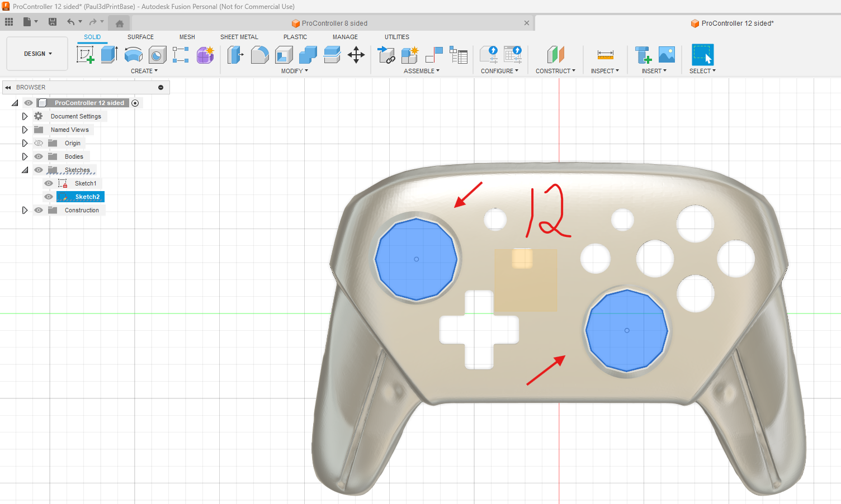Open the MODIFY dropdown menu
Image resolution: width=841 pixels, height=504 pixels.
(295, 71)
